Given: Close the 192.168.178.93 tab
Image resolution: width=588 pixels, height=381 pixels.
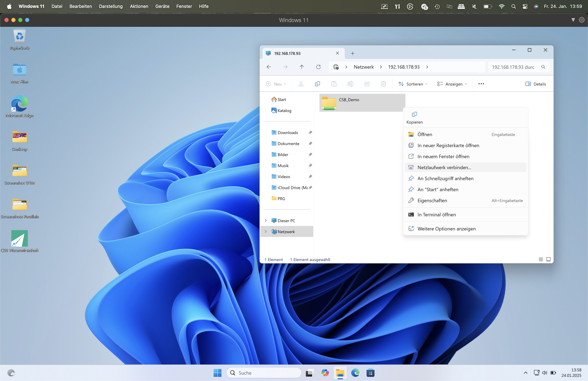Looking at the screenshot, I should pyautogui.click(x=337, y=53).
